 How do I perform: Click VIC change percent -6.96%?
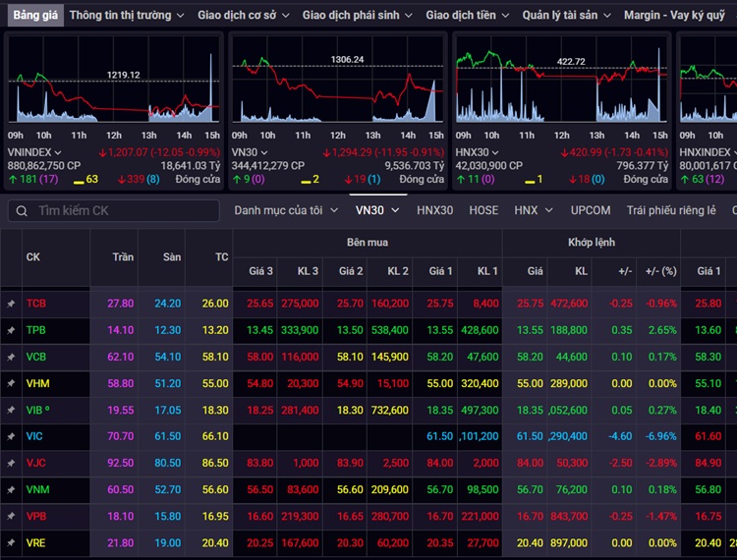tap(661, 436)
